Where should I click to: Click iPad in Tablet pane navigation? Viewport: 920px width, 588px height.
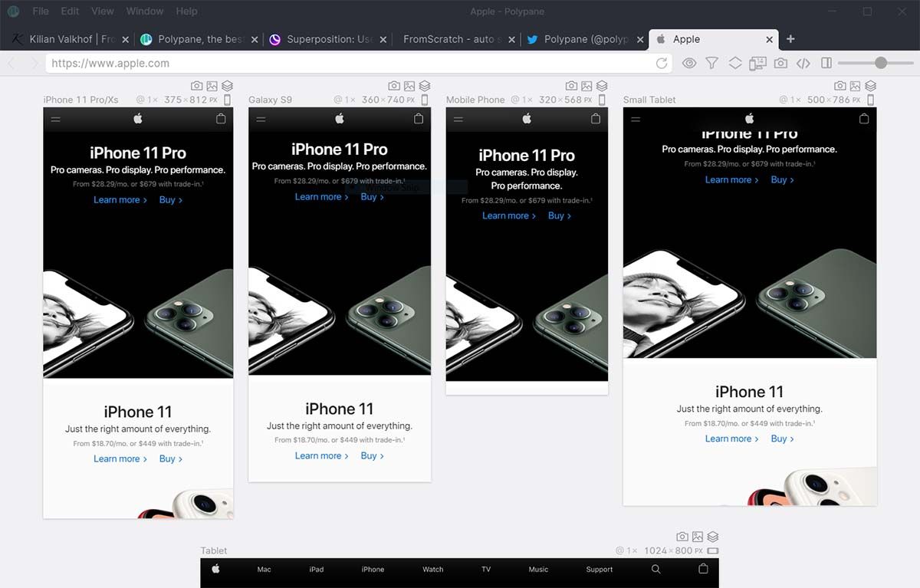(317, 570)
